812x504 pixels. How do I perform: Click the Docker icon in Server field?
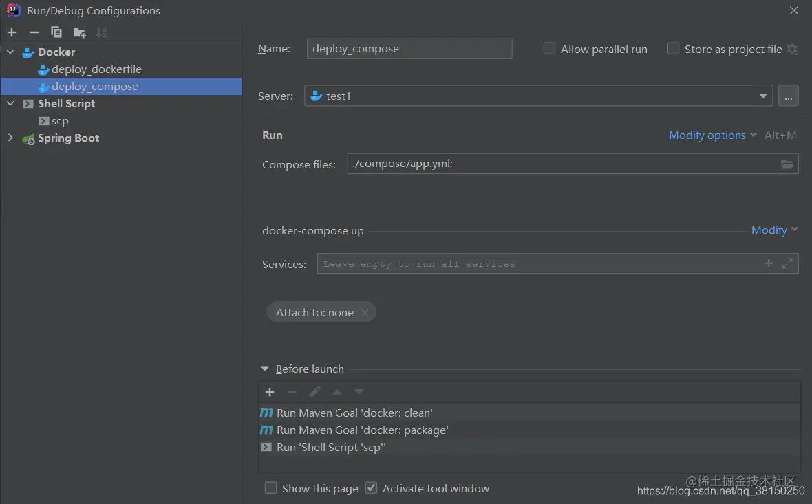point(316,96)
